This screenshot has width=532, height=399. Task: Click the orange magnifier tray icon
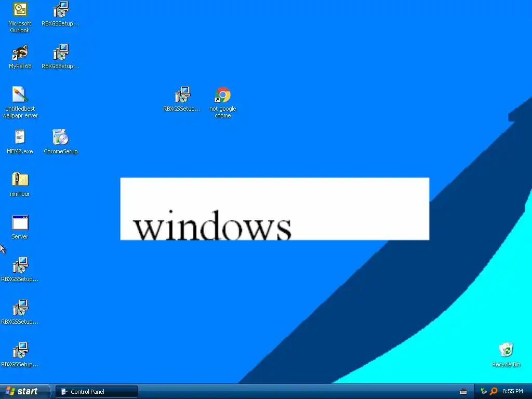[x=494, y=391]
